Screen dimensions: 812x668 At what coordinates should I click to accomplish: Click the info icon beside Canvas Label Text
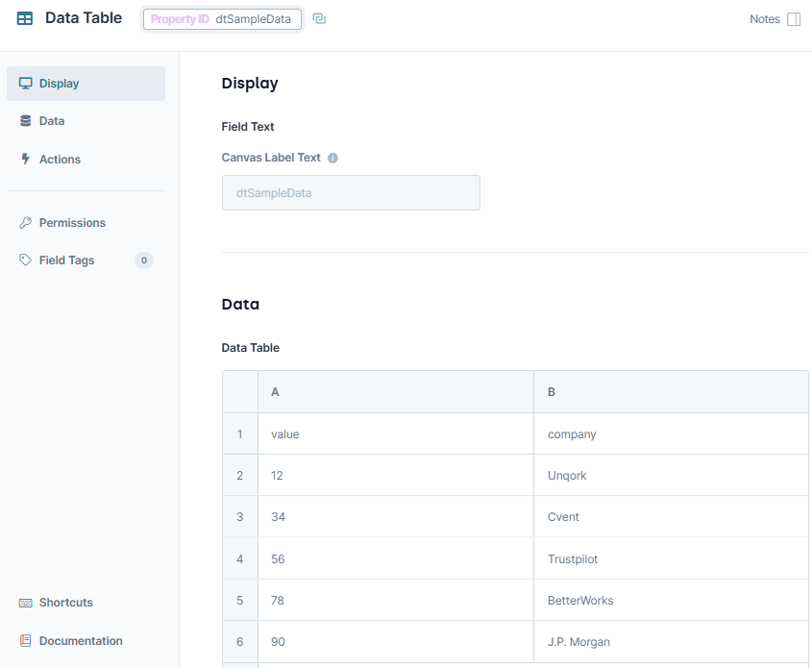pos(332,158)
